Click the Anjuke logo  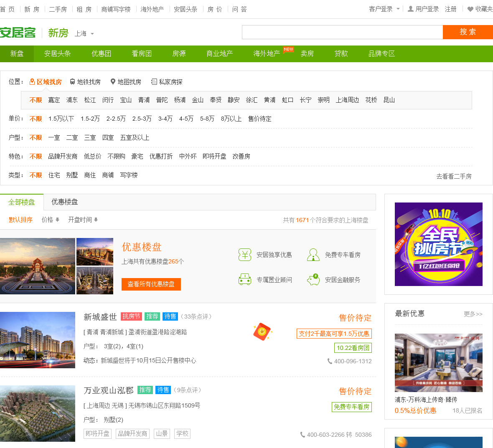coord(18,33)
